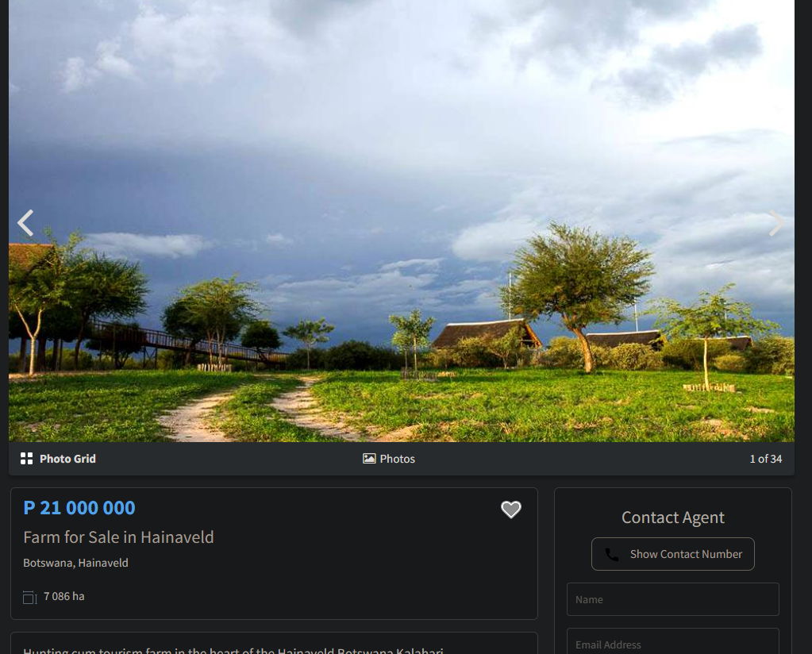Screen dimensions: 812x654
Task: Click the phone icon in contact button
Action: tap(612, 555)
